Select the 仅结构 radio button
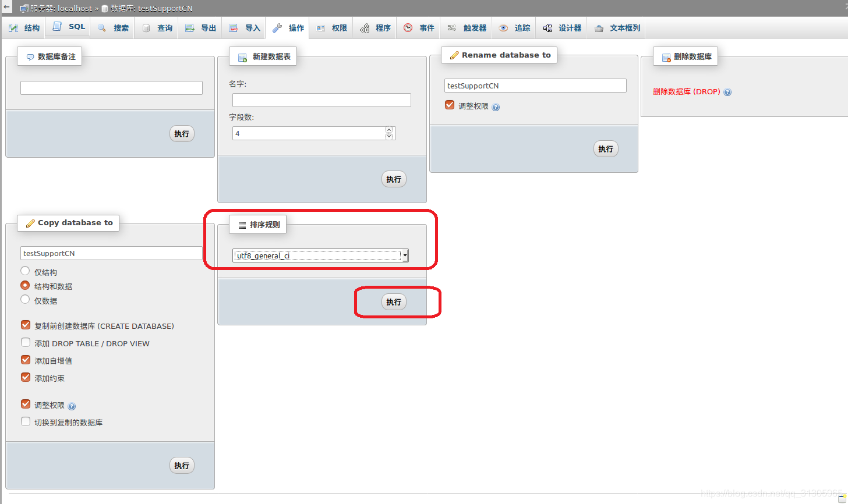The width and height of the screenshot is (848, 504). click(25, 271)
